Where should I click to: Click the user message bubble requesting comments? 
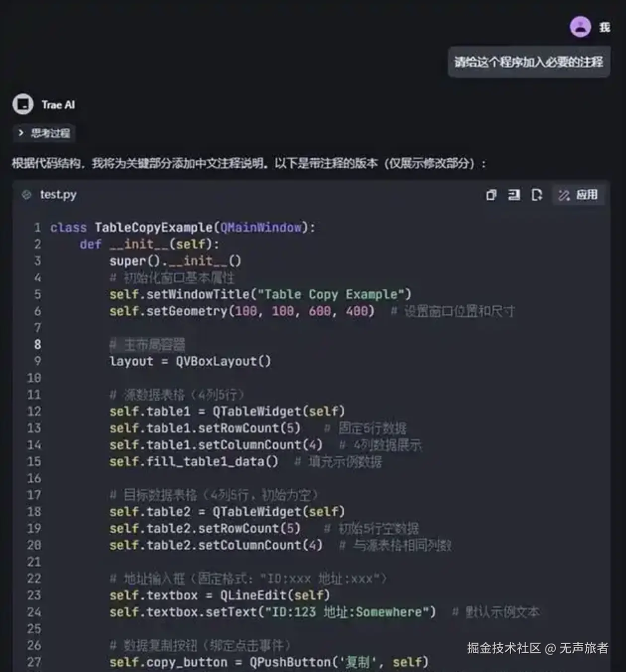point(529,62)
